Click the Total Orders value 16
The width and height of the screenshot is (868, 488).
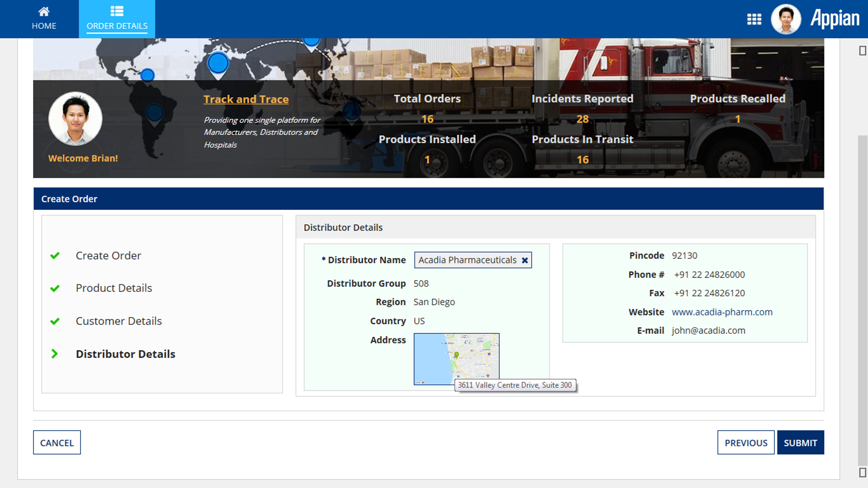pyautogui.click(x=427, y=119)
